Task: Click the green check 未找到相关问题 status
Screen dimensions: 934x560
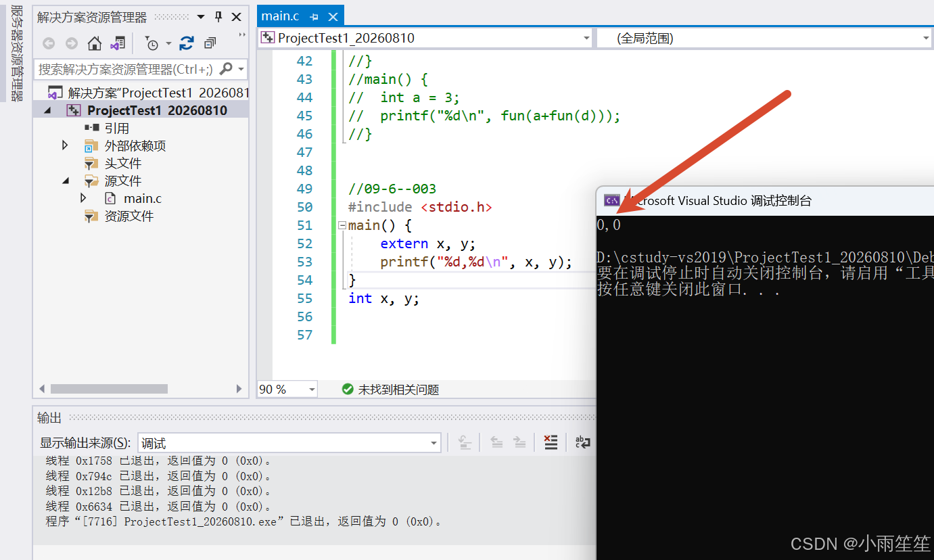Action: 390,390
